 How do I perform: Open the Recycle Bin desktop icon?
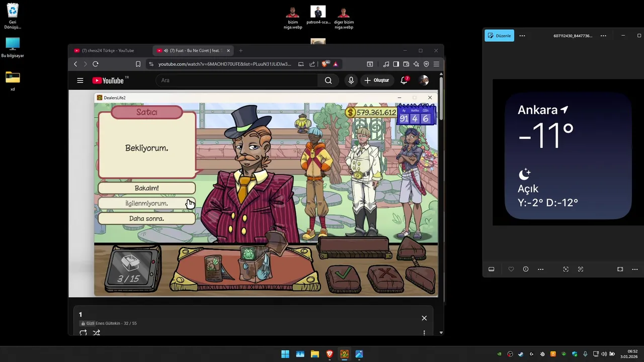pyautogui.click(x=13, y=16)
